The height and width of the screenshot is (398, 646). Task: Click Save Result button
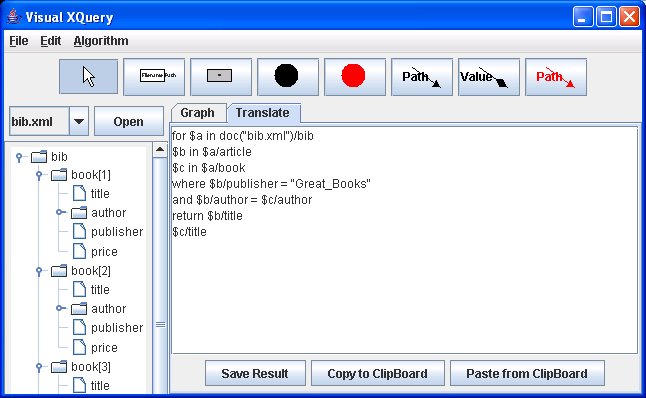coord(255,373)
